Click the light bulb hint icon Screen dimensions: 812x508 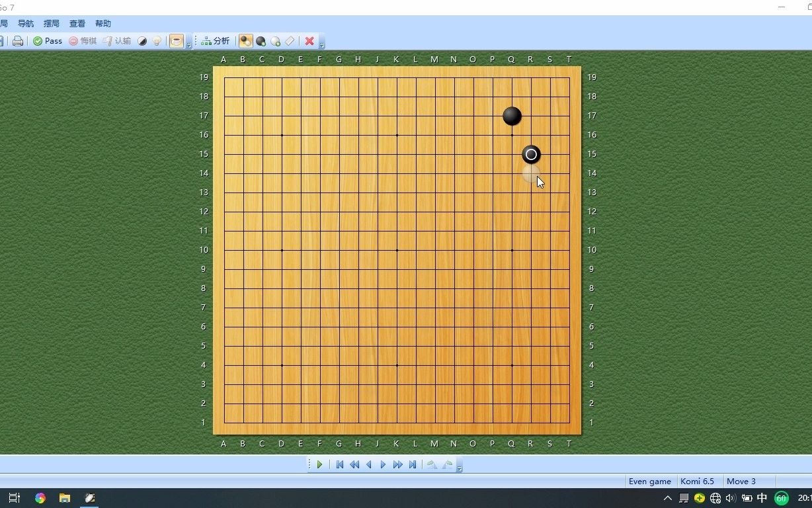click(157, 41)
